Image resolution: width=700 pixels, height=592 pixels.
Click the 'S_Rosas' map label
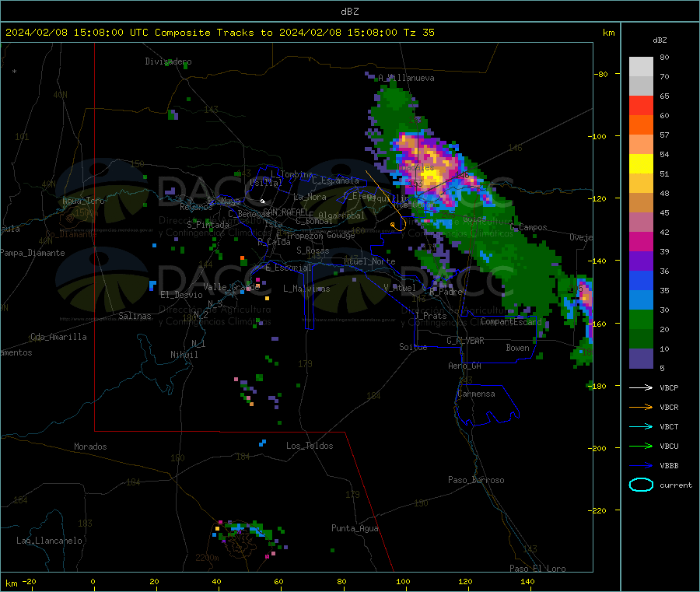(x=313, y=250)
